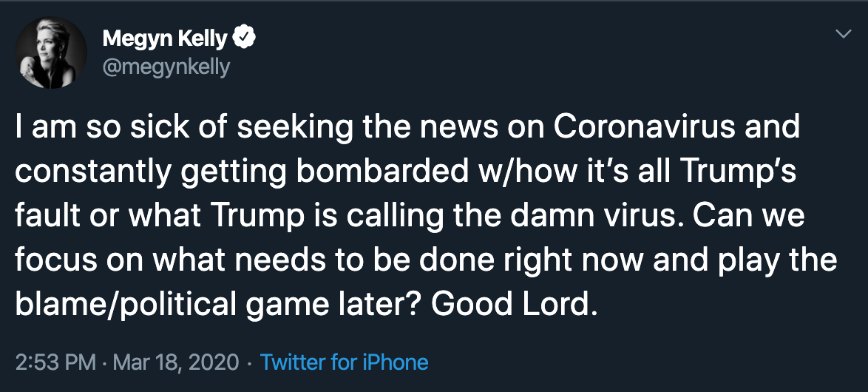Click the Twitter for iPhone source link
The image size is (868, 392).
(x=344, y=362)
